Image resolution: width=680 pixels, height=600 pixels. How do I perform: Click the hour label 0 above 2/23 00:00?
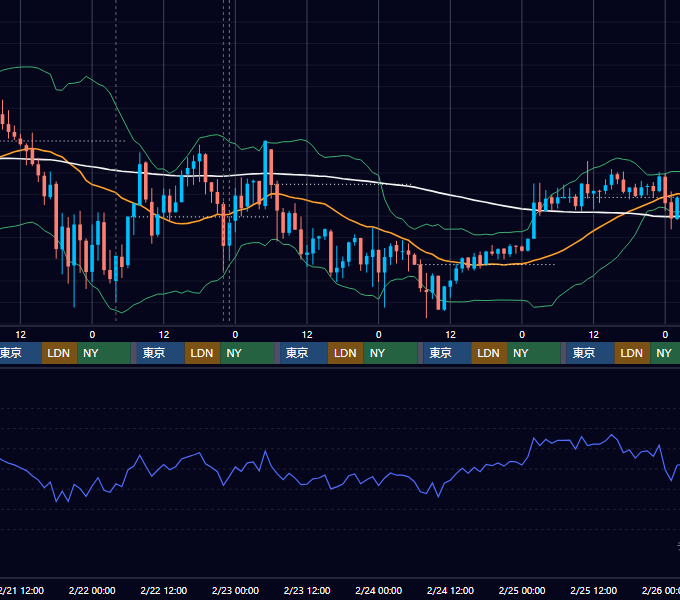(235, 335)
